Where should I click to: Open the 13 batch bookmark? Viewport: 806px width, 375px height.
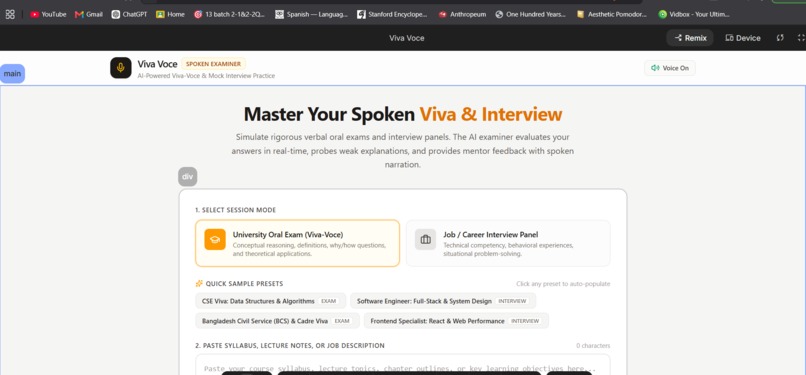[x=230, y=14]
